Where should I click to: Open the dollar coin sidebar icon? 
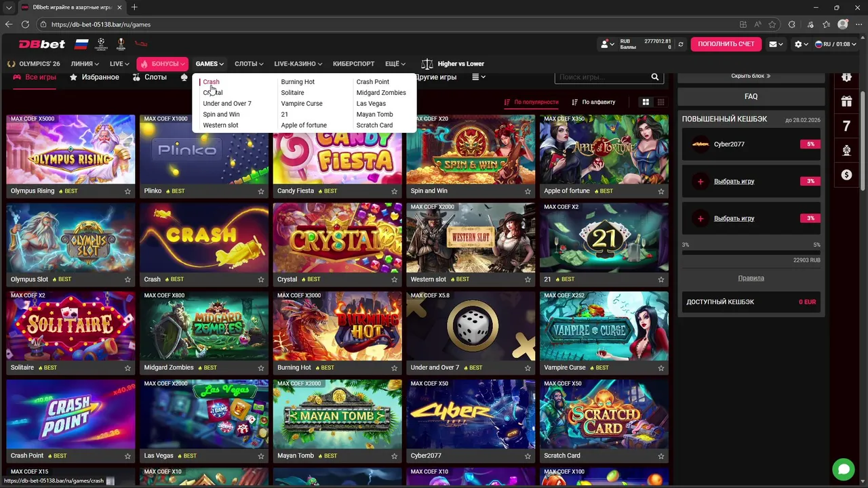846,175
